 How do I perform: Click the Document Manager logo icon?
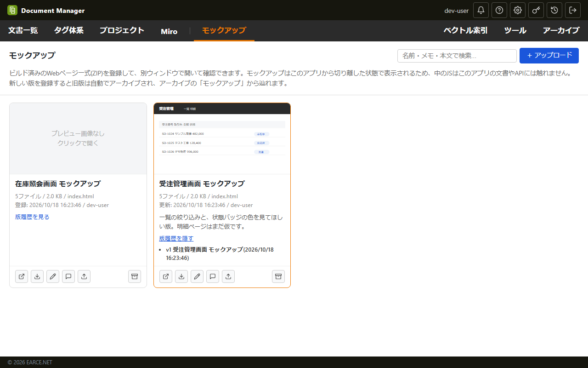pyautogui.click(x=12, y=10)
